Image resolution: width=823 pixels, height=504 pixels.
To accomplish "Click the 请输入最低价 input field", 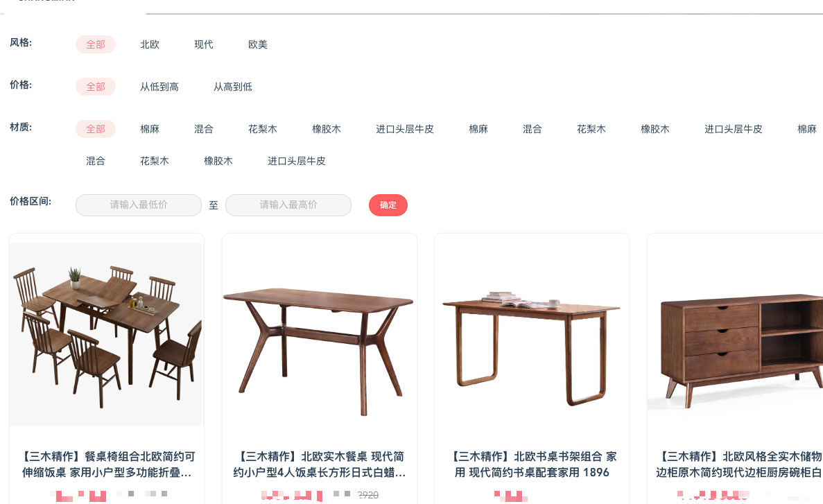I will coord(139,205).
